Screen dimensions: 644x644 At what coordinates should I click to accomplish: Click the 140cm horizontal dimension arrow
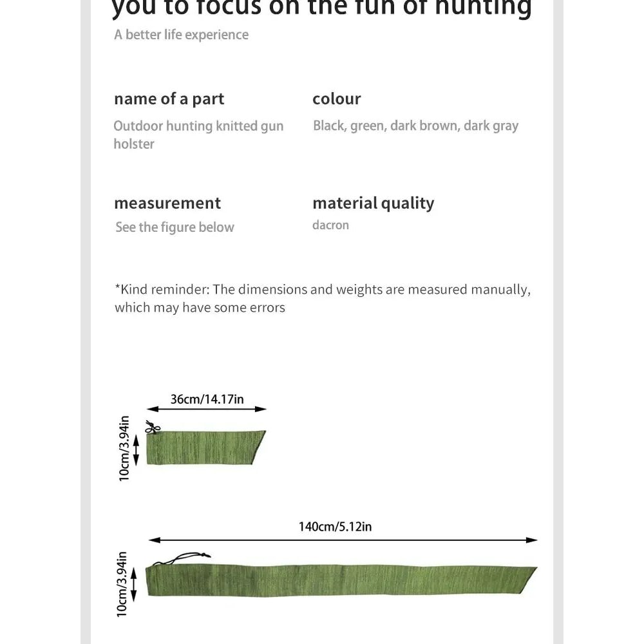343,540
